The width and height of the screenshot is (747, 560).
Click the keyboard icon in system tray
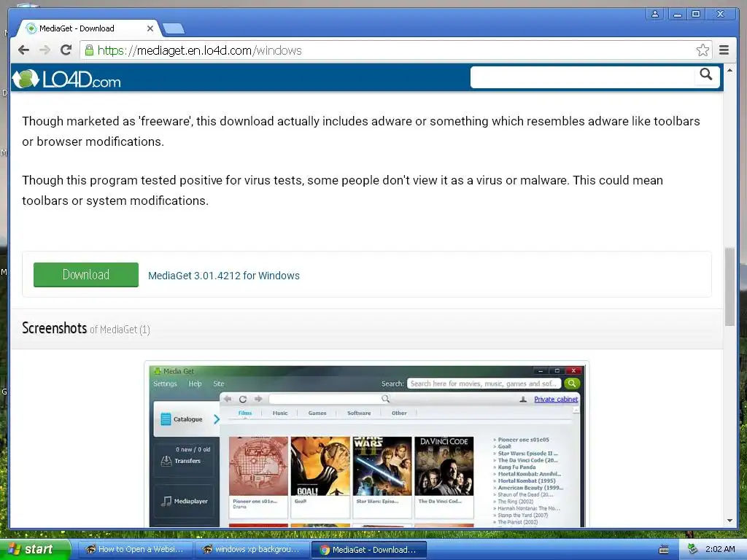(x=663, y=550)
